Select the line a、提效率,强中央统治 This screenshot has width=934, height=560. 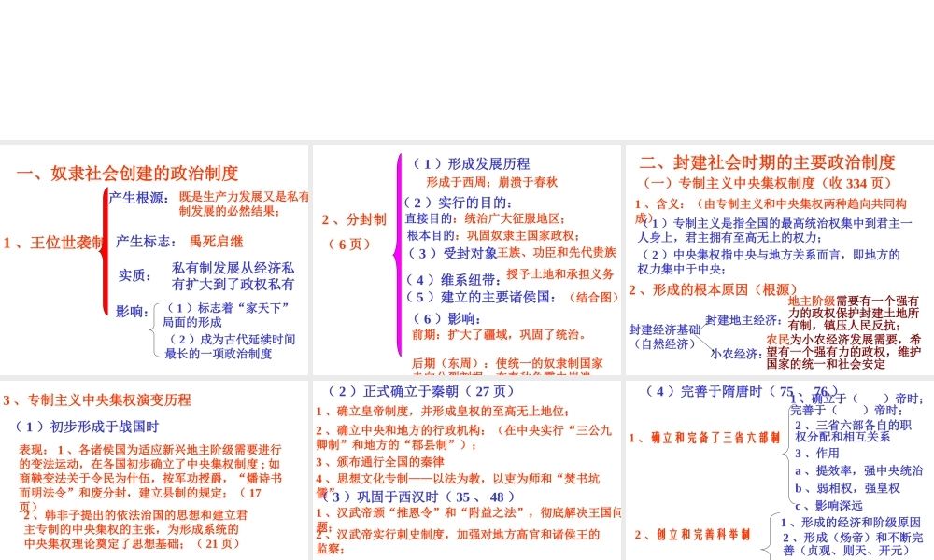(x=859, y=470)
